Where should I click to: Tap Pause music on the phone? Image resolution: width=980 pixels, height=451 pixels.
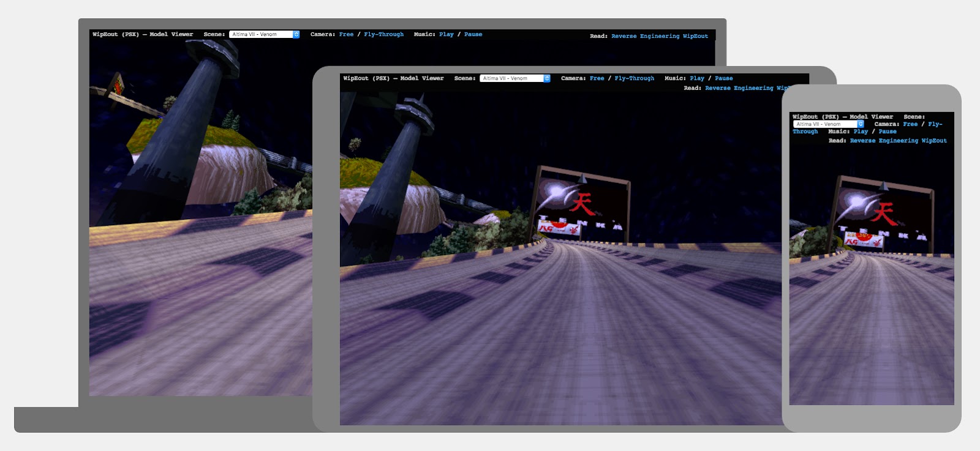coord(888,132)
